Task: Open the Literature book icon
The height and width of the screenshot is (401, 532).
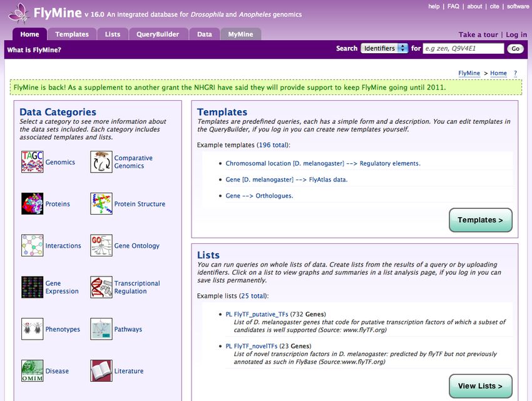Action: [101, 370]
